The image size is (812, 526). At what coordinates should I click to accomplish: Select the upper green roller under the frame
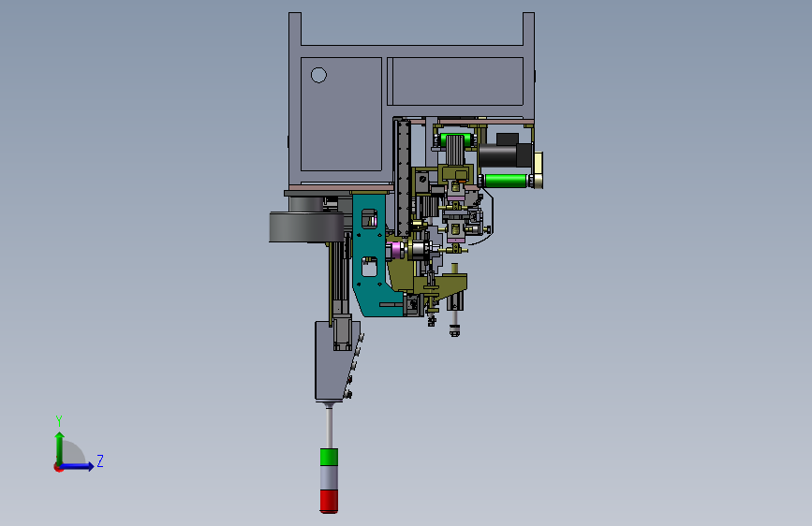(x=456, y=140)
